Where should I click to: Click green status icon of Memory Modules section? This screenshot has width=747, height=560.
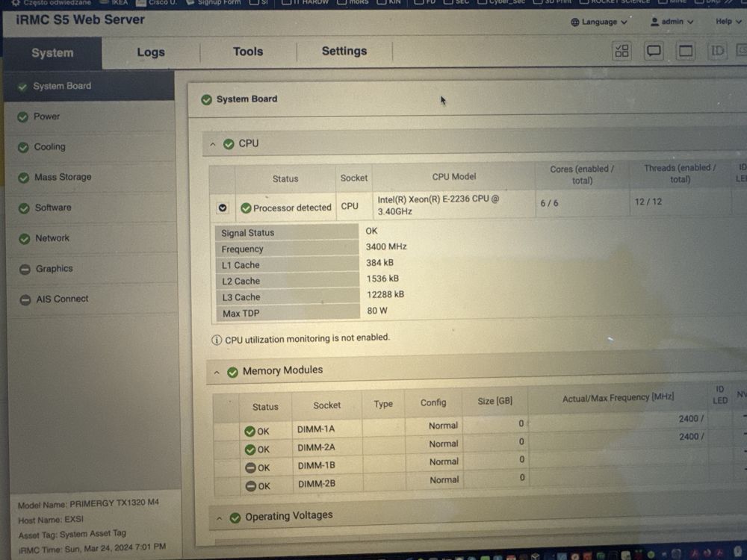pos(232,372)
